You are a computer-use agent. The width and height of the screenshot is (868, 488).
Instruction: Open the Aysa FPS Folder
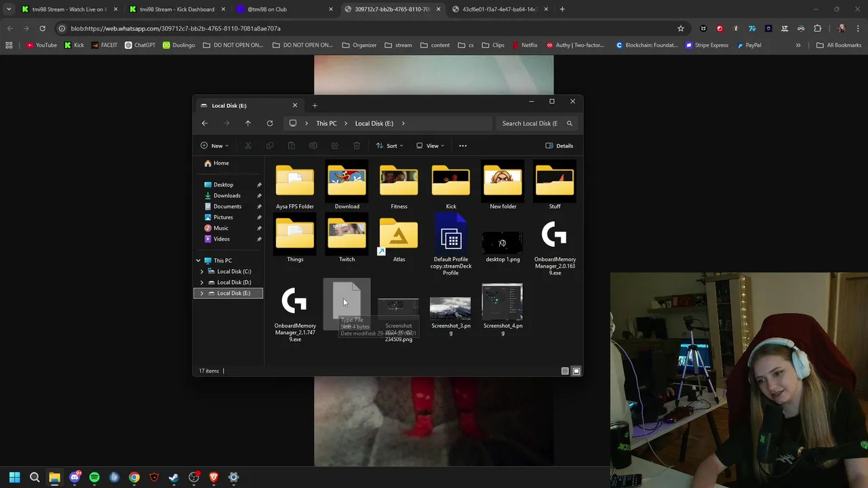click(x=295, y=186)
